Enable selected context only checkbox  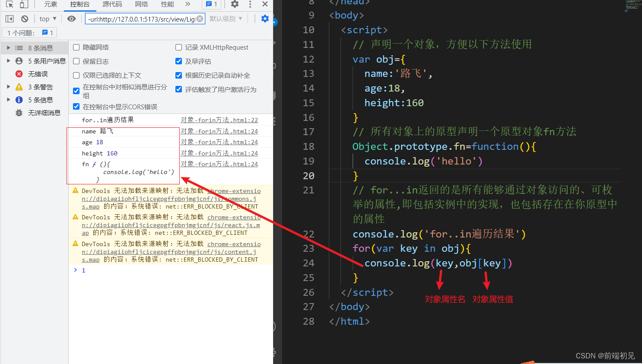pyautogui.click(x=76, y=75)
